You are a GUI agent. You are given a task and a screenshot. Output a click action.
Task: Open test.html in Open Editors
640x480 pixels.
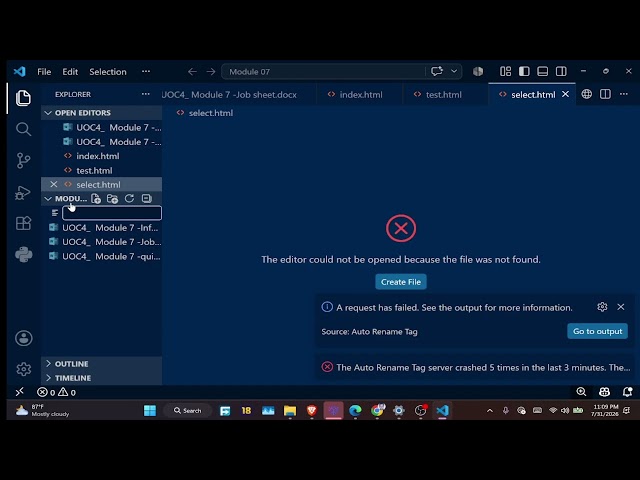pyautogui.click(x=102, y=171)
